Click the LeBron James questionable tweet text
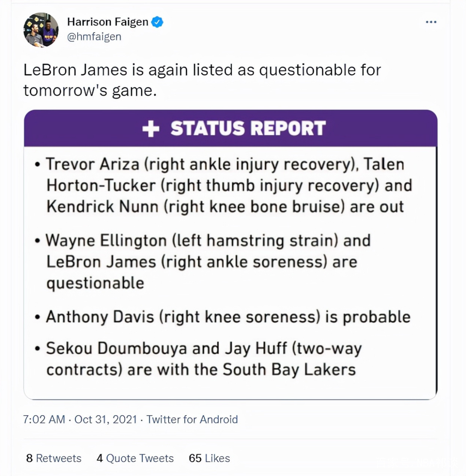Screen dimensions: 466x476 [202, 80]
